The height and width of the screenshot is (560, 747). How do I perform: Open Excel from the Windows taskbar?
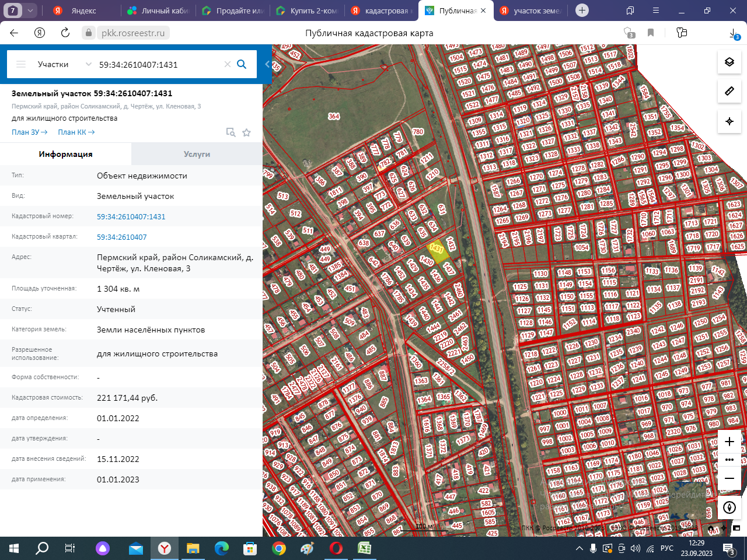click(x=364, y=548)
